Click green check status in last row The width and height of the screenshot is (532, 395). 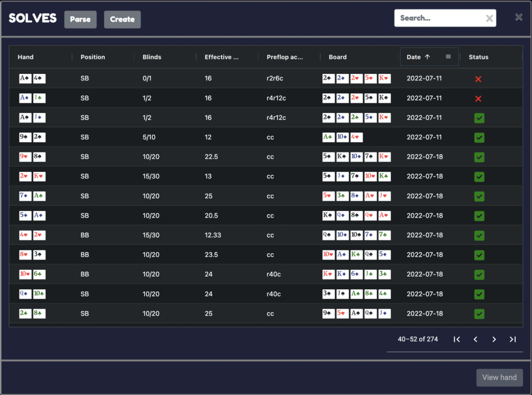479,314
